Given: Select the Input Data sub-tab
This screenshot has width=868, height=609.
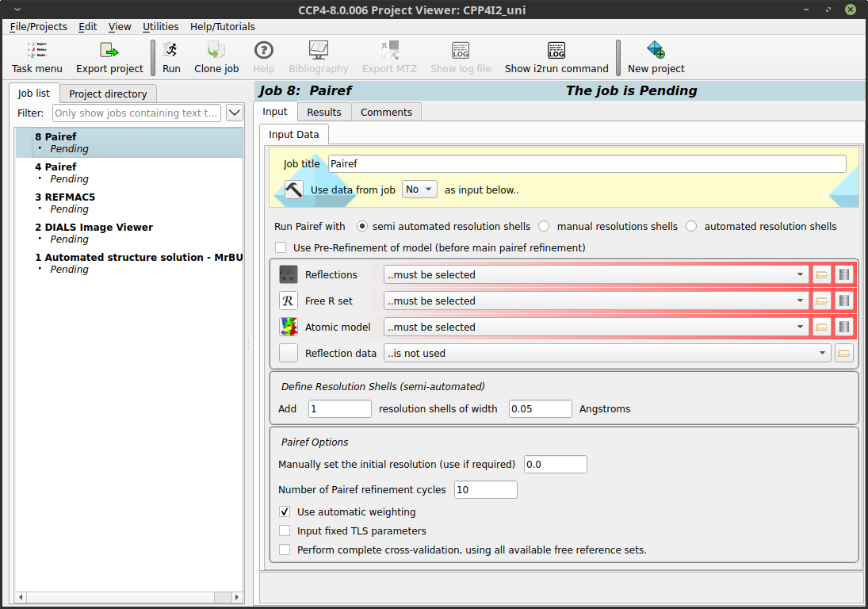Looking at the screenshot, I should tap(294, 135).
